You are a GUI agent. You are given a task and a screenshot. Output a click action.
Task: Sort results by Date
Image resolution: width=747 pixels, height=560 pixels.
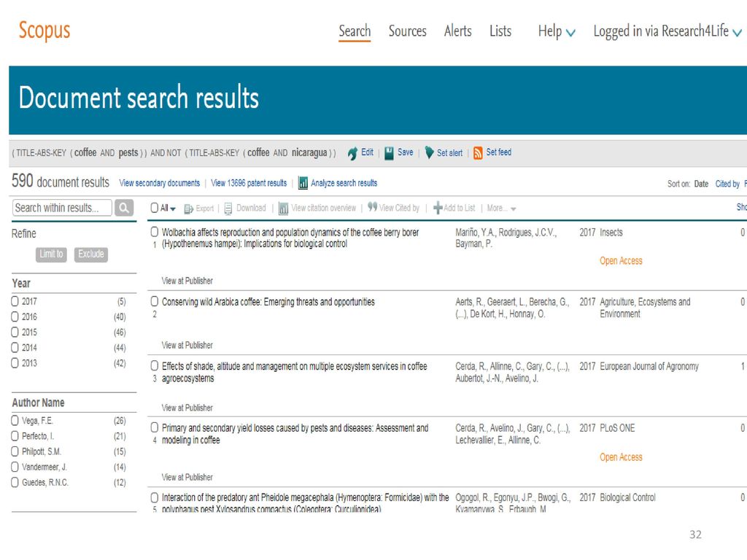tap(701, 184)
